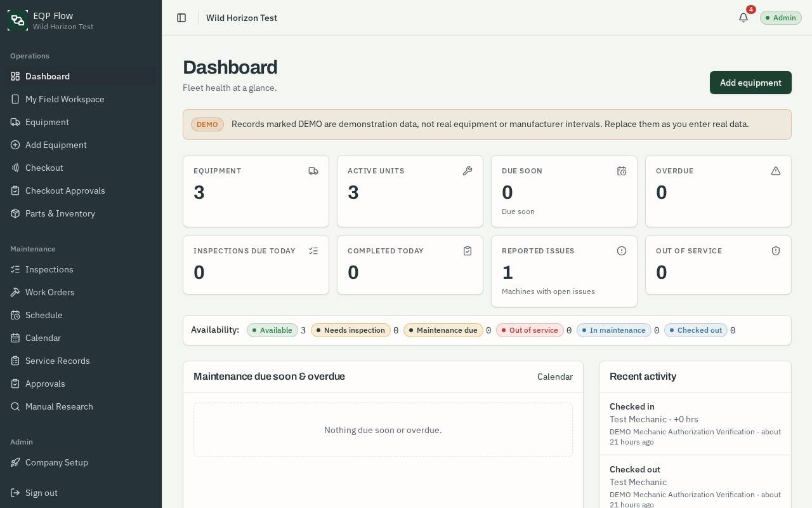The height and width of the screenshot is (508, 812).
Task: Click the Out of service status pill
Action: point(530,330)
